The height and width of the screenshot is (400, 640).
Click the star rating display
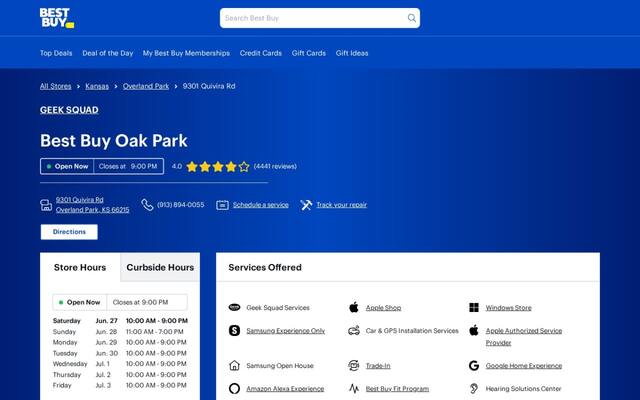(x=218, y=167)
